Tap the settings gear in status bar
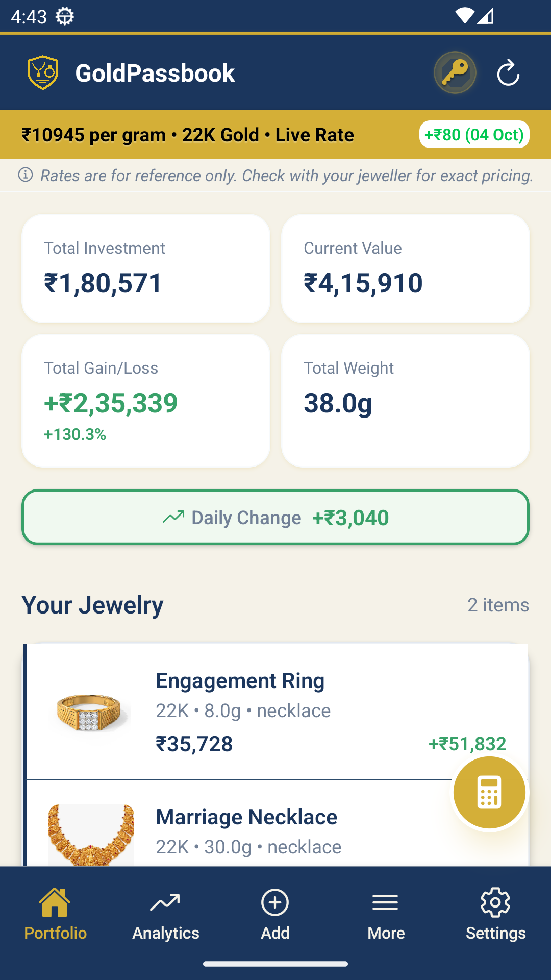Viewport: 551px width, 980px height. 65,16
